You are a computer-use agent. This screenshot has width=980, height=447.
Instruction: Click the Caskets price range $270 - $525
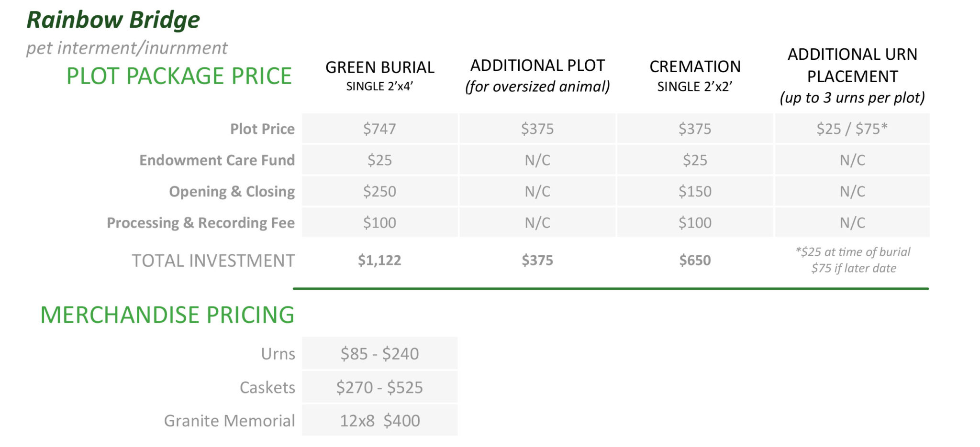pos(379,387)
